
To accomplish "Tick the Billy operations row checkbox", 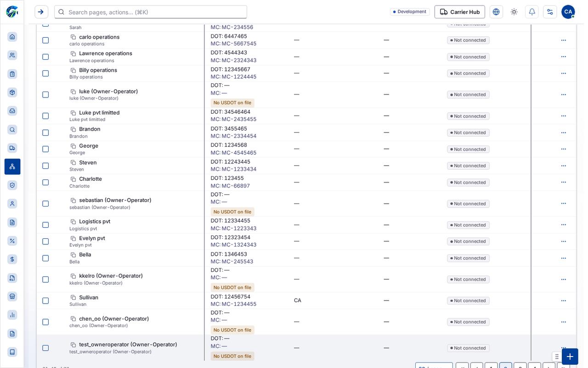I will click(45, 74).
